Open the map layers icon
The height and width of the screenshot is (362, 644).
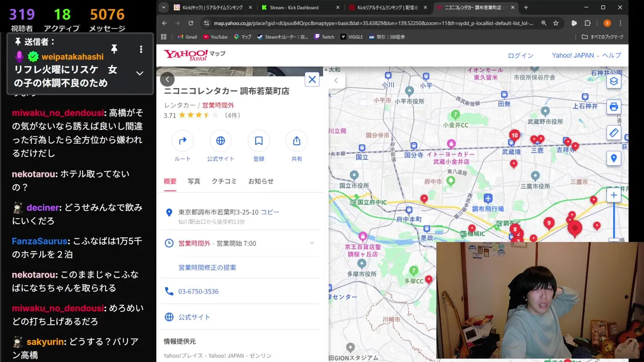[x=614, y=81]
